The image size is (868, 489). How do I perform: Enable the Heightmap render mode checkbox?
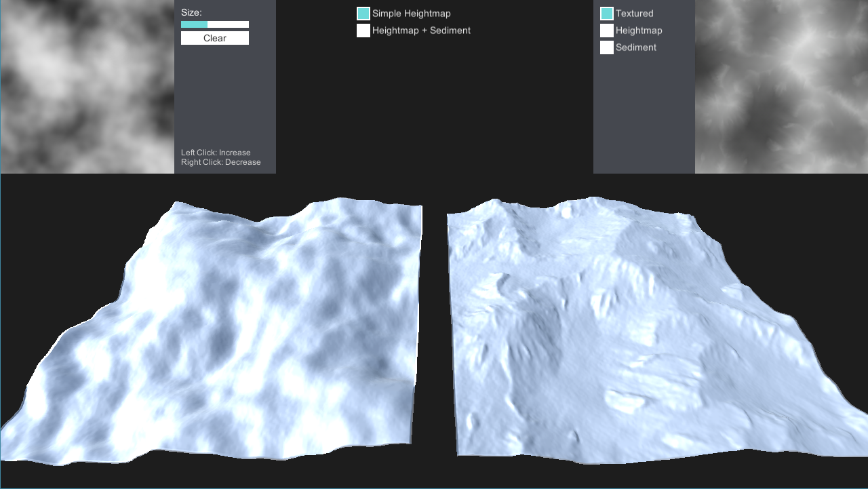pos(606,30)
